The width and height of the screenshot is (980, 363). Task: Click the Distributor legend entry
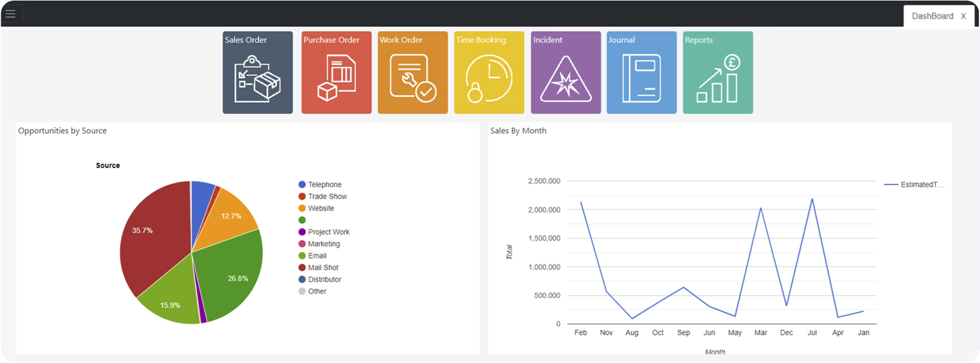coord(324,280)
